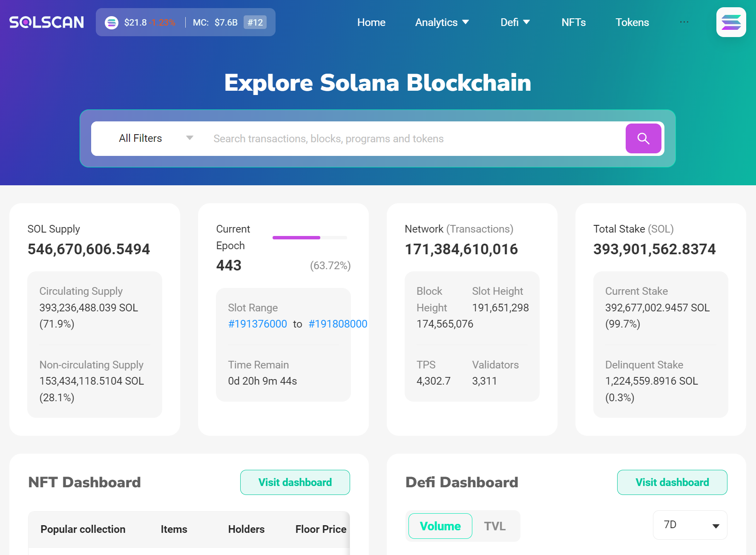Image resolution: width=756 pixels, height=555 pixels.
Task: Click the SOL price $21.8
Action: (135, 22)
